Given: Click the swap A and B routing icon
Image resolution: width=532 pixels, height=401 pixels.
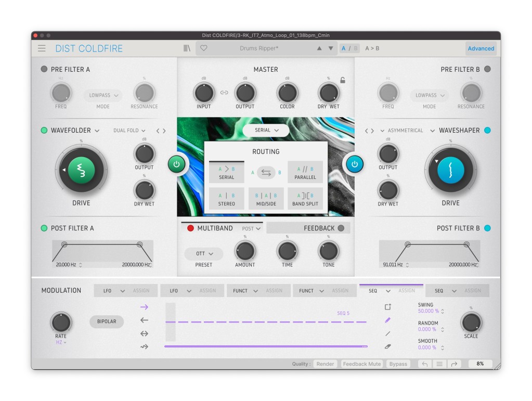Looking at the screenshot, I should click(x=266, y=172).
